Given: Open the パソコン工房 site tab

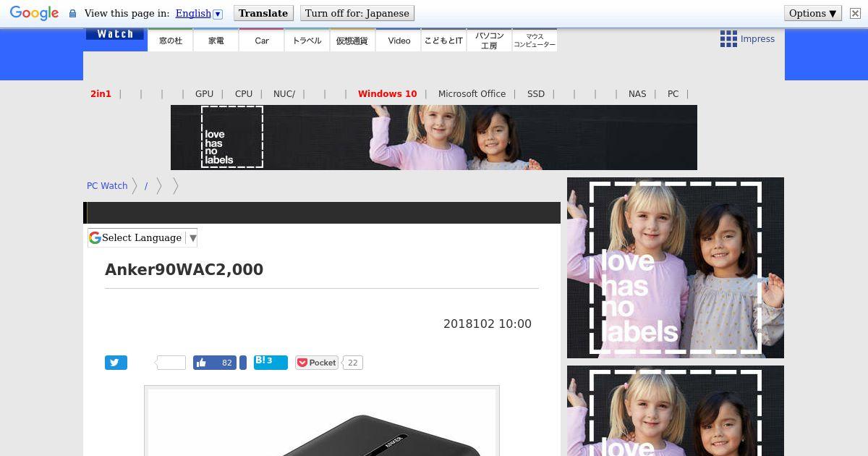Looking at the screenshot, I should (489, 41).
